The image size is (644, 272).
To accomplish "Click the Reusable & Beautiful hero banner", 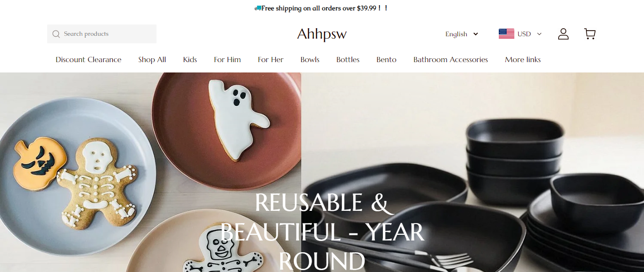I will pyautogui.click(x=322, y=172).
